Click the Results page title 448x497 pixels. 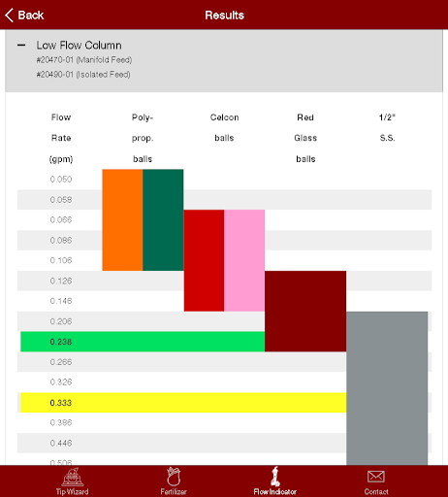(x=224, y=16)
